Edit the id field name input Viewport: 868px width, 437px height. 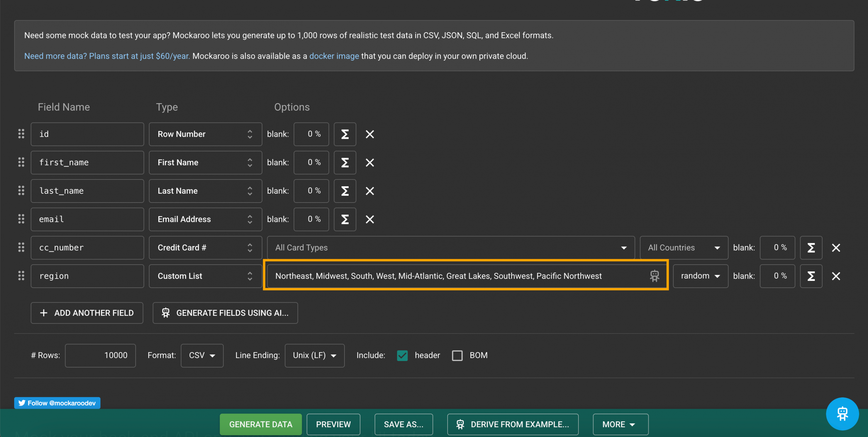point(87,134)
